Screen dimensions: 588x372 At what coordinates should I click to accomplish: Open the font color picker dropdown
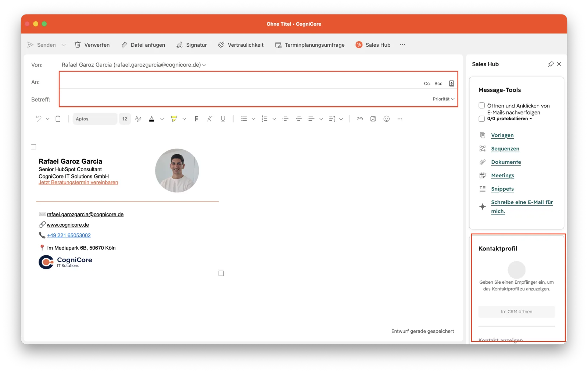[x=162, y=119]
